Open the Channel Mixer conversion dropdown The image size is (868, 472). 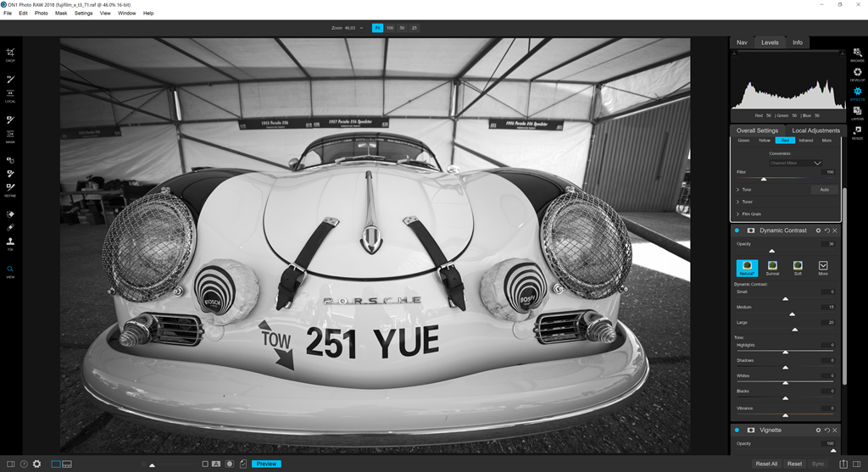coord(795,163)
